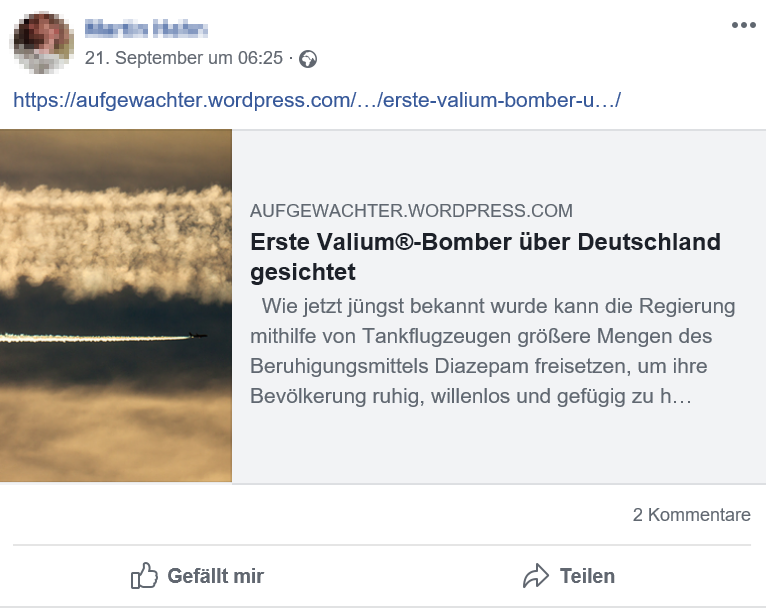Screen dimensions: 766x609
Task: Click the white contrail behind the plane
Action: (x=90, y=338)
